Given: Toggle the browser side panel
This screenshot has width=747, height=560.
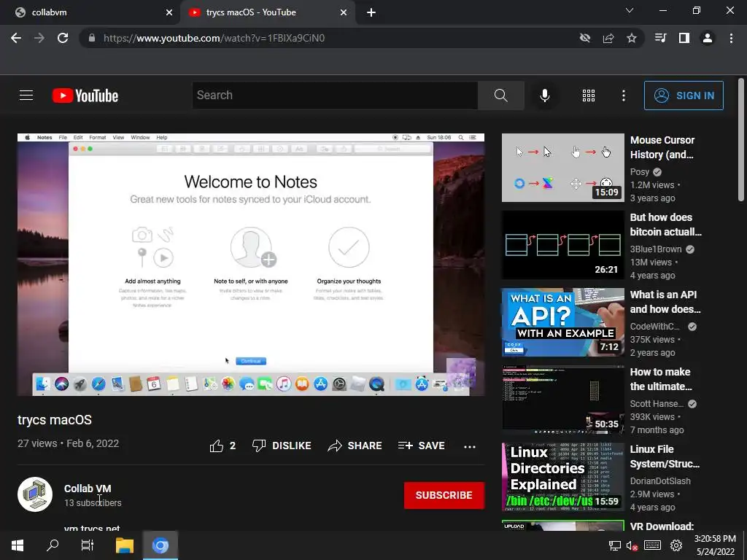Looking at the screenshot, I should coord(684,38).
